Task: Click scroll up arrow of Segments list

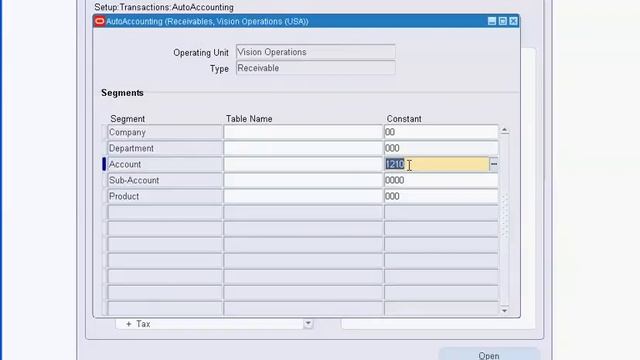Action: tap(504, 130)
